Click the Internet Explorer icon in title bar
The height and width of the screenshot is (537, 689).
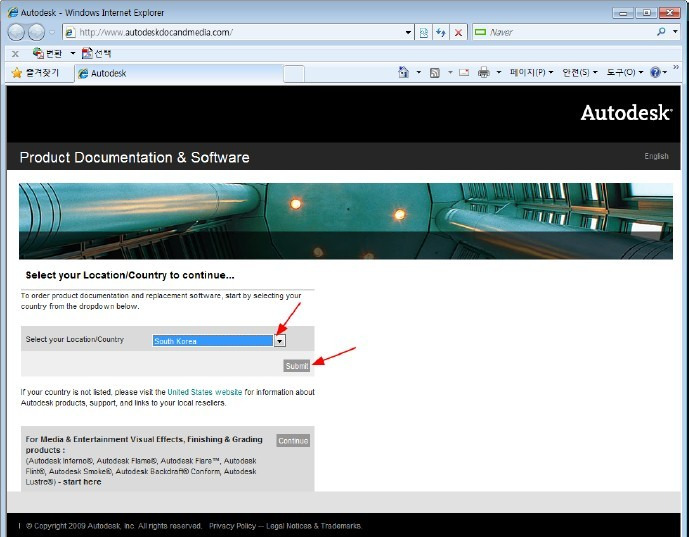pyautogui.click(x=13, y=12)
